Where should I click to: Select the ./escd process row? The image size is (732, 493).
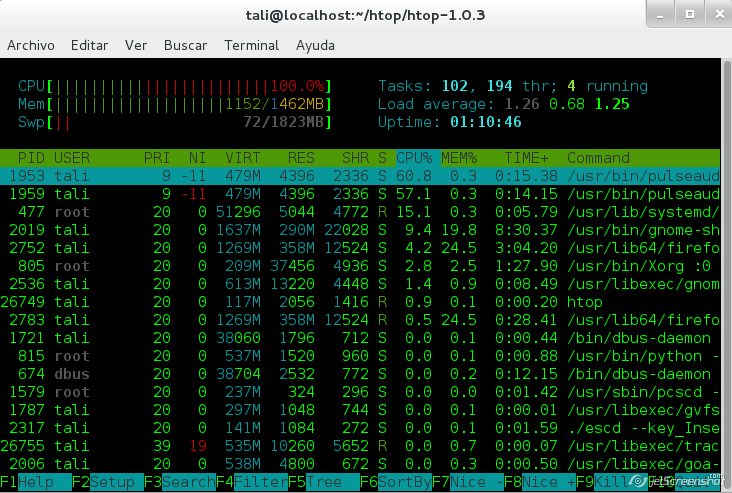click(360, 428)
